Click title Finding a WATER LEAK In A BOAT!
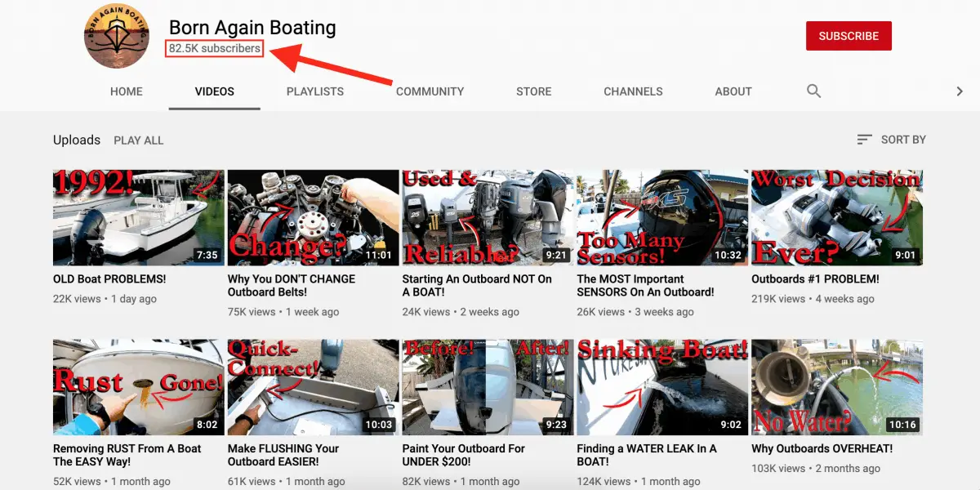 click(x=647, y=456)
